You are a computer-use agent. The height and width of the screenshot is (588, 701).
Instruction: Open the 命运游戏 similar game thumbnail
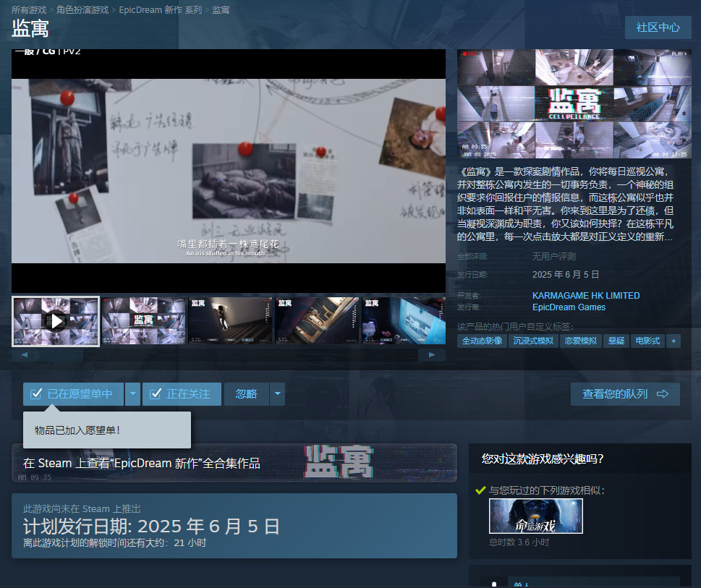(536, 516)
